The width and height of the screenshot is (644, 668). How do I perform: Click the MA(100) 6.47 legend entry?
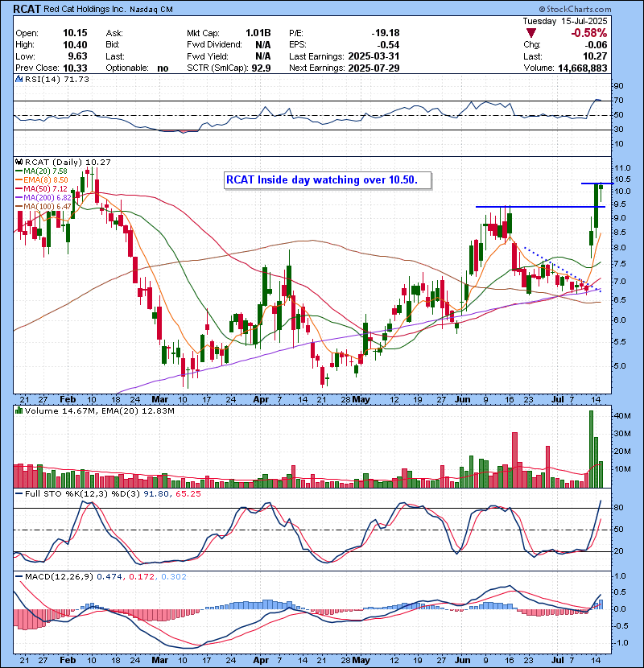(43, 207)
